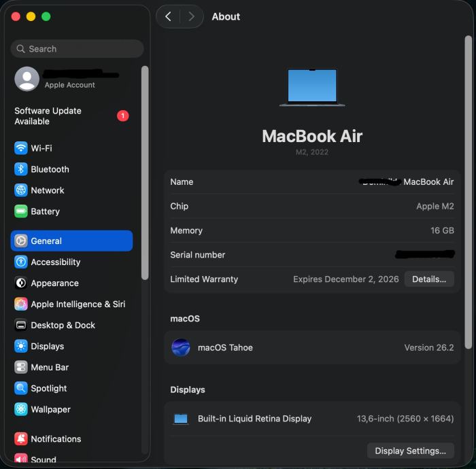The height and width of the screenshot is (469, 476).
Task: Open Accessibility icon in sidebar
Action: click(x=21, y=262)
